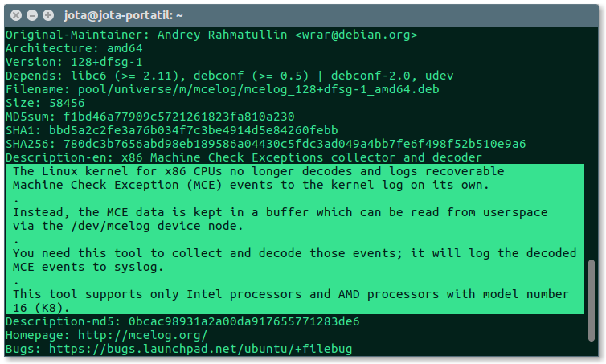Click the Original-Maintainer line
The image size is (606, 364).
coord(211,35)
